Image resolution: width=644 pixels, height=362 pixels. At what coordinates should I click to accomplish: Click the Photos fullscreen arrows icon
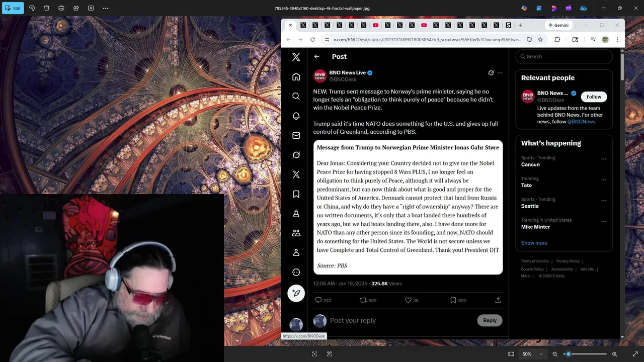coord(635,354)
